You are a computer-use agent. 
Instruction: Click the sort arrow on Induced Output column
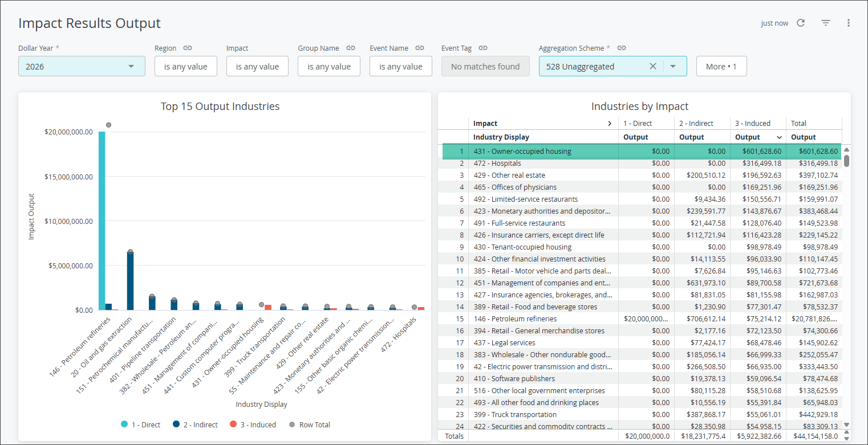[779, 137]
